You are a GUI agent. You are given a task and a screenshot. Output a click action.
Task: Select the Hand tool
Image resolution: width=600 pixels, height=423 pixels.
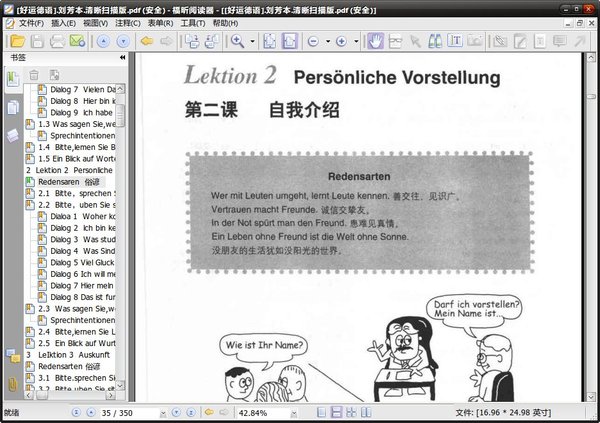[x=376, y=41]
